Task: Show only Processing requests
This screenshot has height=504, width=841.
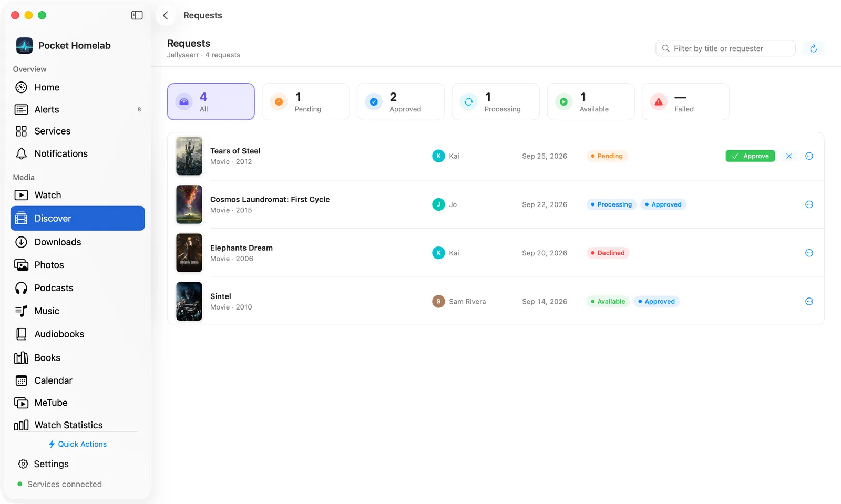Action: 496,101
